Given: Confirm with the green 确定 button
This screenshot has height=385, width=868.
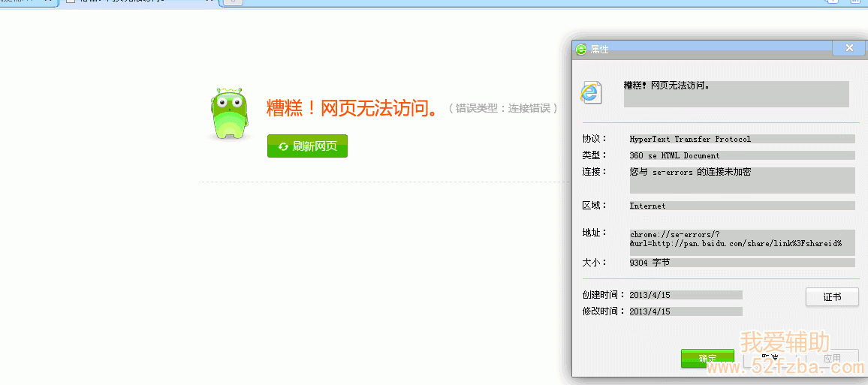Looking at the screenshot, I should 707,359.
